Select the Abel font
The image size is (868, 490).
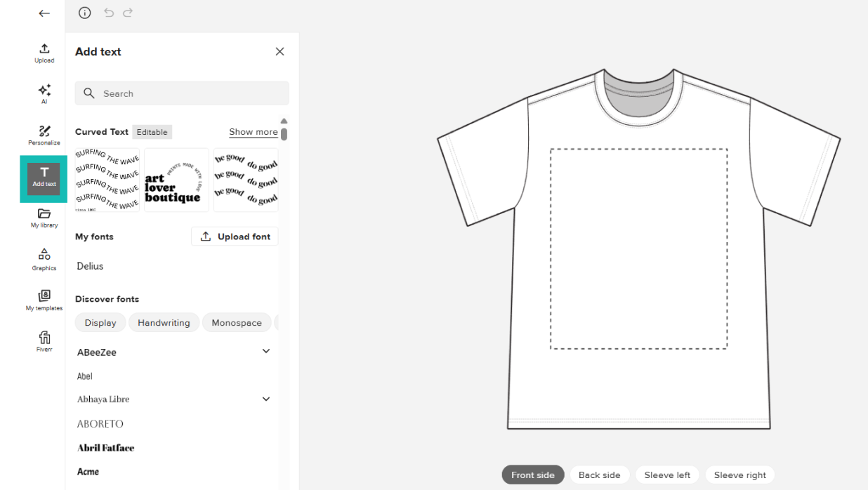(x=85, y=376)
